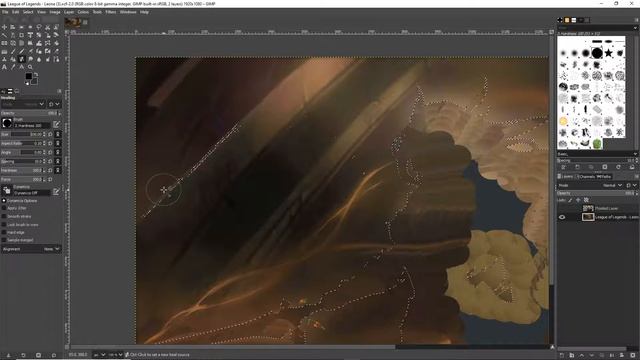Select the Text tool
The image size is (640, 360).
click(x=4, y=67)
